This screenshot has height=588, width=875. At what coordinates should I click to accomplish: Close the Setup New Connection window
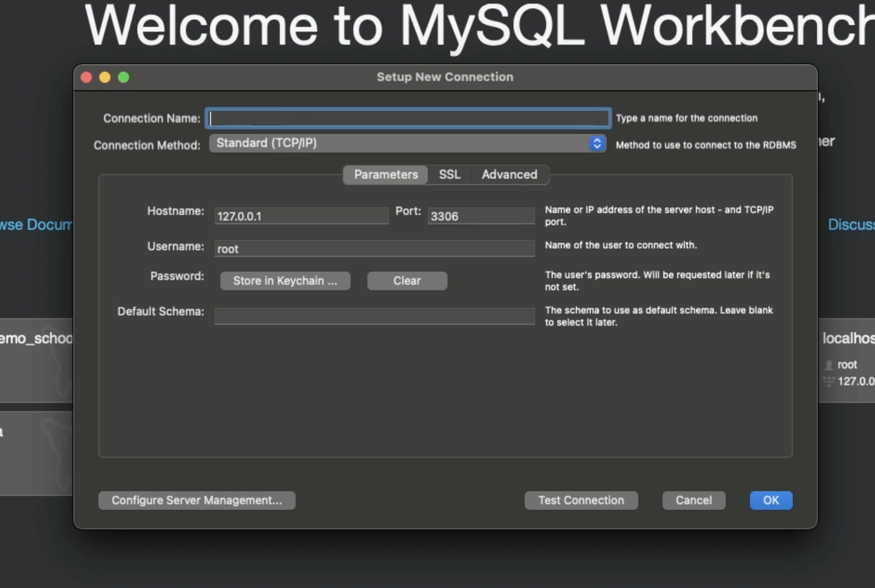click(87, 77)
